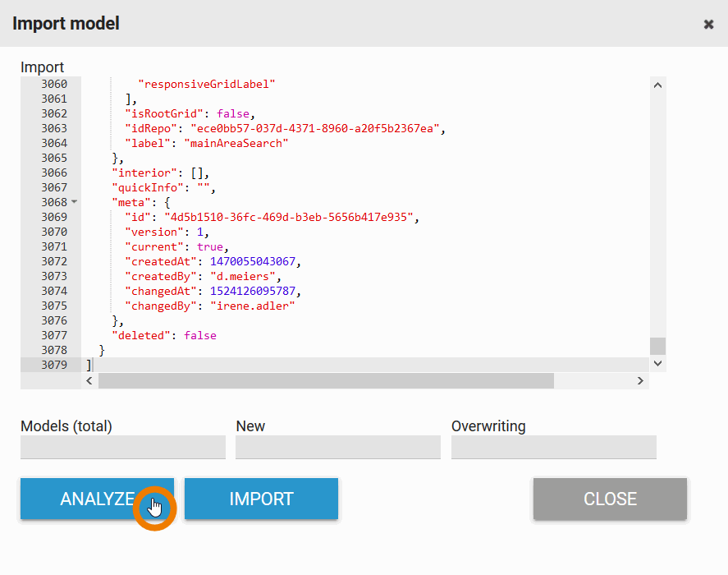Close the Import model dialog with the X
This screenshot has width=728, height=575.
coord(708,25)
